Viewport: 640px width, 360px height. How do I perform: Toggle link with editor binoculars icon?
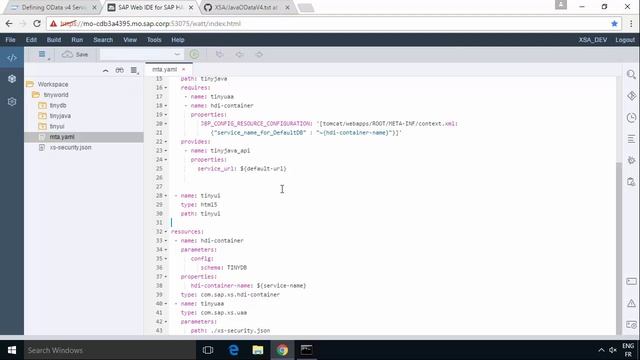119,70
